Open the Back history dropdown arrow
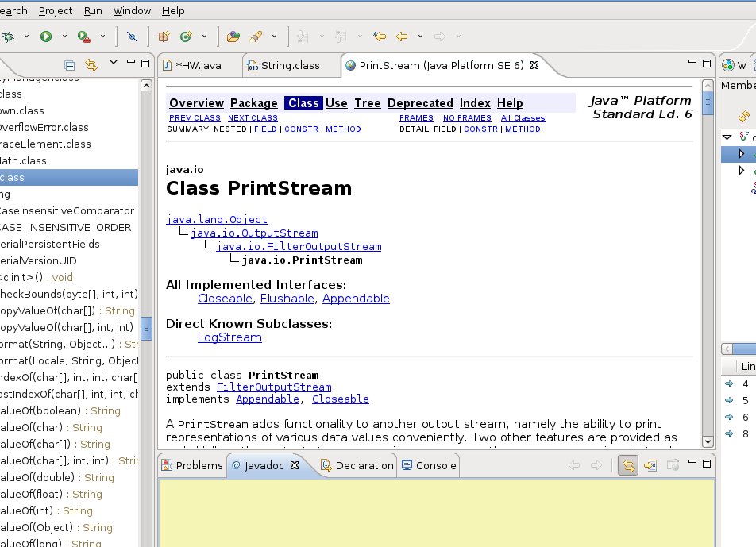 pos(420,37)
